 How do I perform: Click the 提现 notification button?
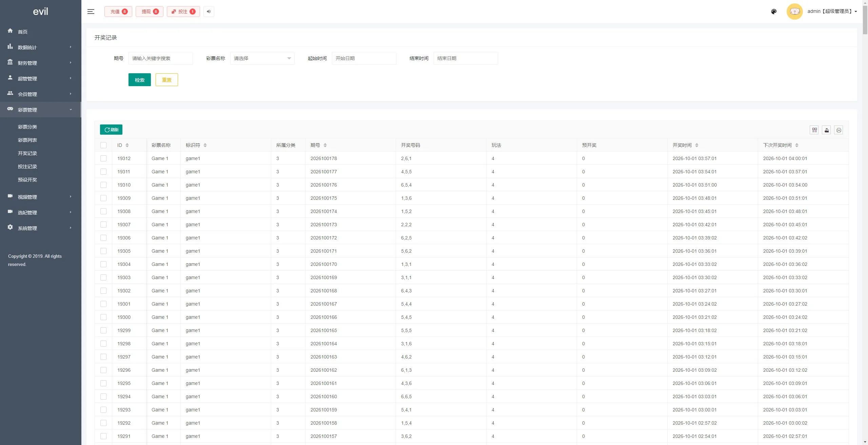point(150,12)
